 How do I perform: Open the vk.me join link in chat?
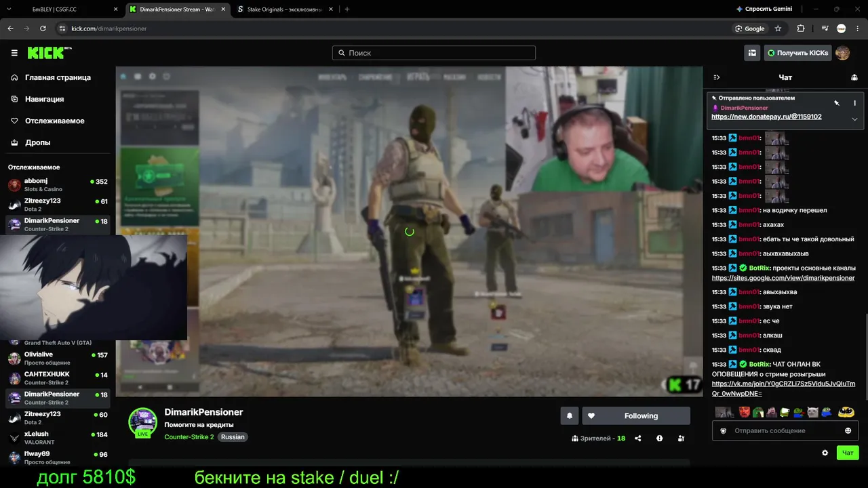(783, 388)
